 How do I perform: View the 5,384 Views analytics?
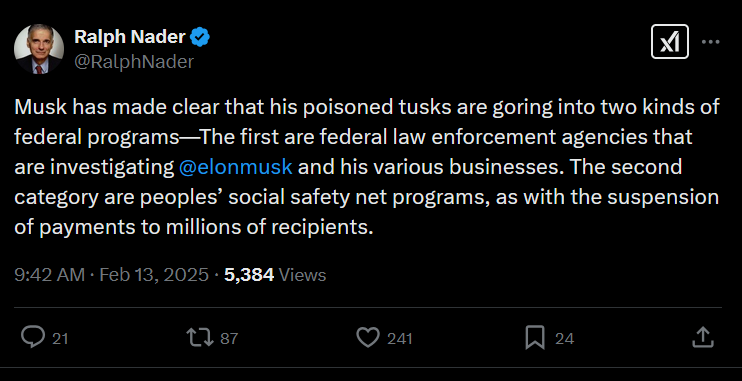275,275
